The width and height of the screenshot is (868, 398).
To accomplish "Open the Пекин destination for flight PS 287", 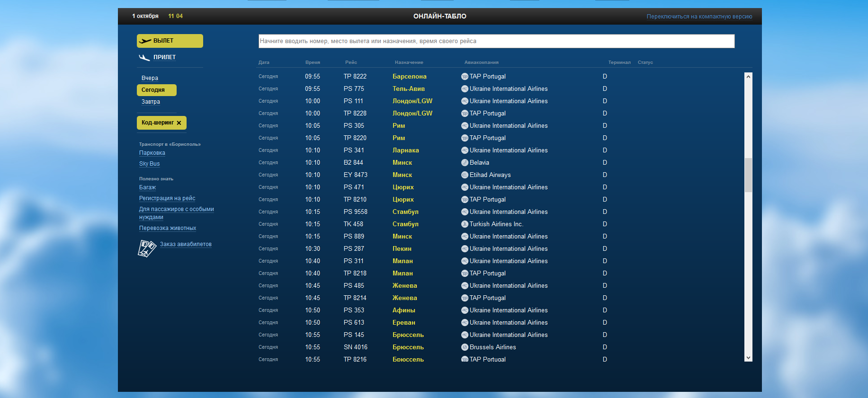I will (x=402, y=249).
